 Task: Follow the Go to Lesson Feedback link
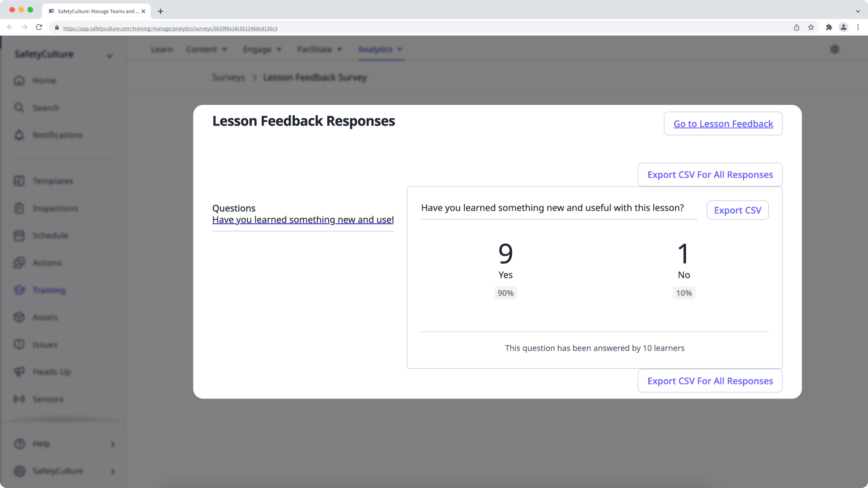pyautogui.click(x=723, y=124)
